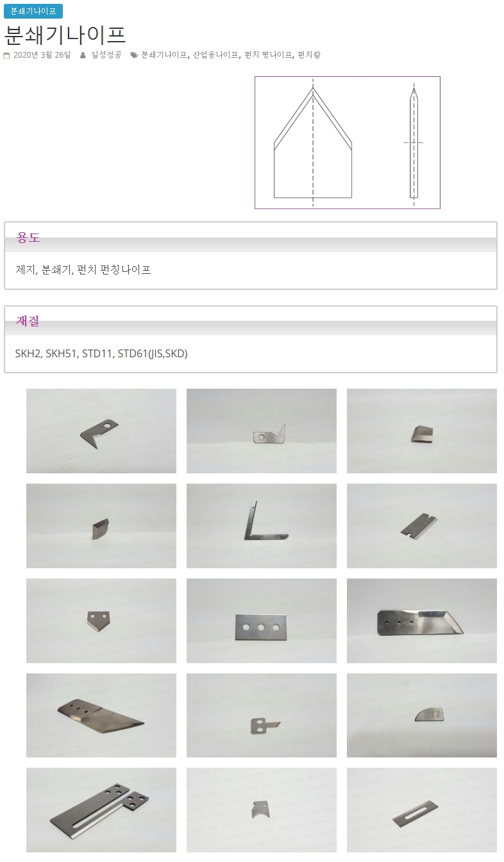This screenshot has width=504, height=862.
Task: Open the half-round blade photo
Action: pos(422,715)
